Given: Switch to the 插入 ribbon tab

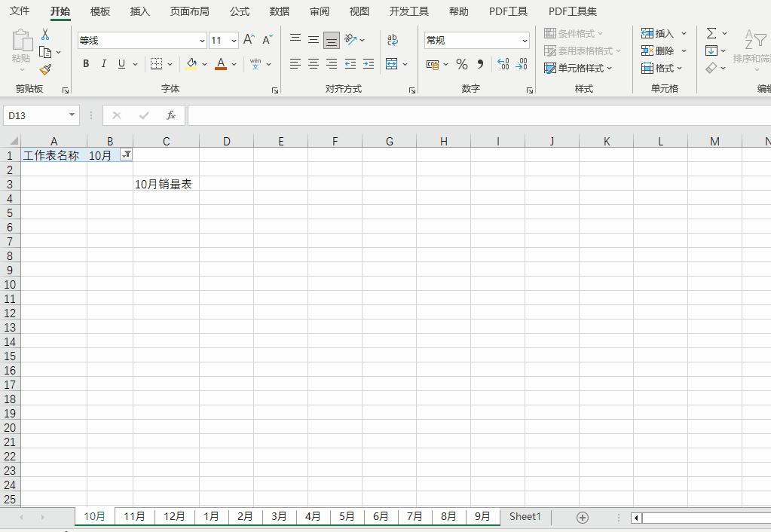Looking at the screenshot, I should click(x=139, y=11).
